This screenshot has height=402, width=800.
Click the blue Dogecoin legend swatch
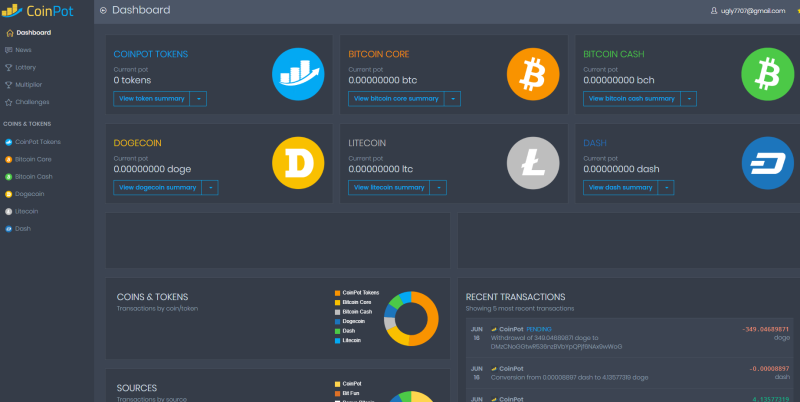point(337,321)
